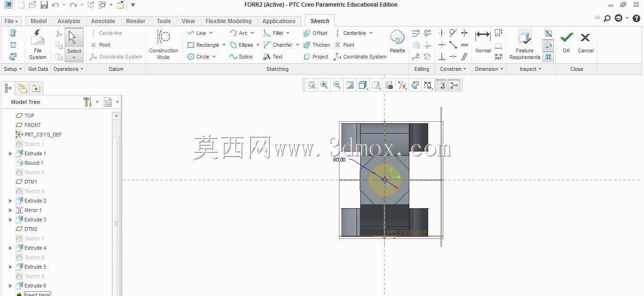Click the Perimeter dimension icon
This screenshot has height=296, width=644.
pos(499,33)
